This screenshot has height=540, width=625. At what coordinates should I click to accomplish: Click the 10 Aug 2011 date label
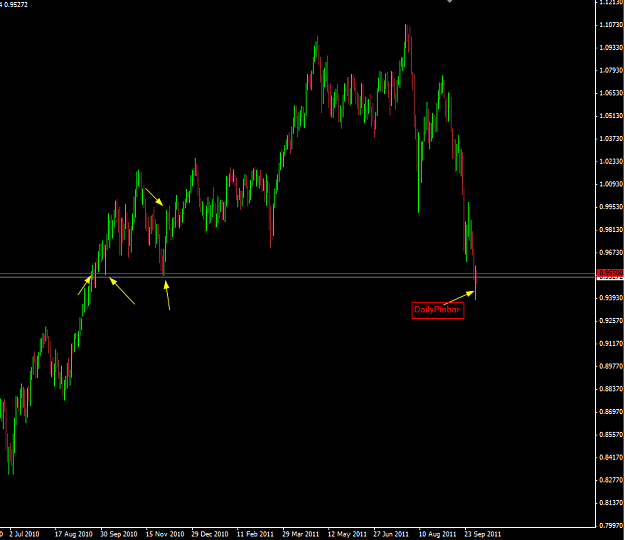point(437,534)
